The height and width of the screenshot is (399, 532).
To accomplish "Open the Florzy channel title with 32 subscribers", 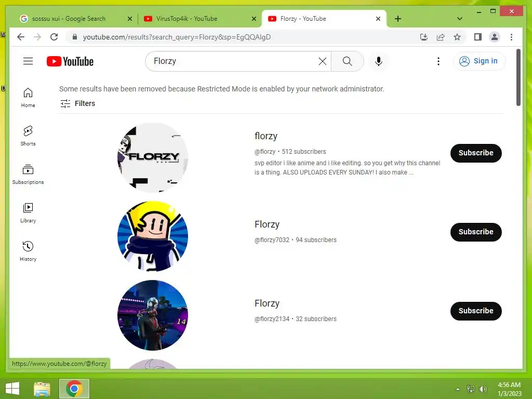I will pyautogui.click(x=267, y=303).
